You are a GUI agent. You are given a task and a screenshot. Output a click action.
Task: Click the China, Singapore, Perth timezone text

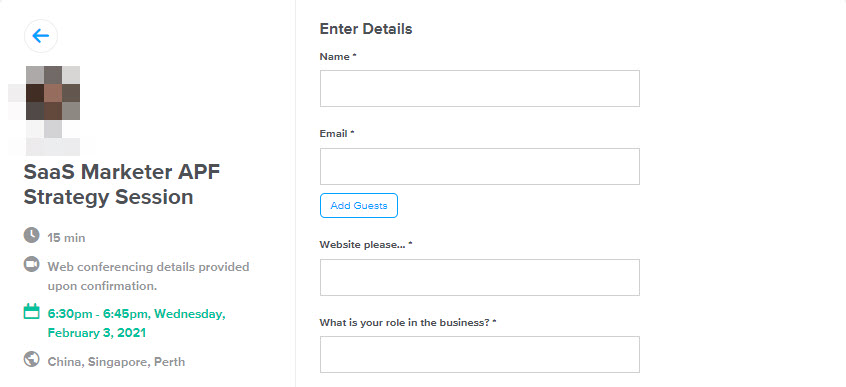(x=117, y=362)
